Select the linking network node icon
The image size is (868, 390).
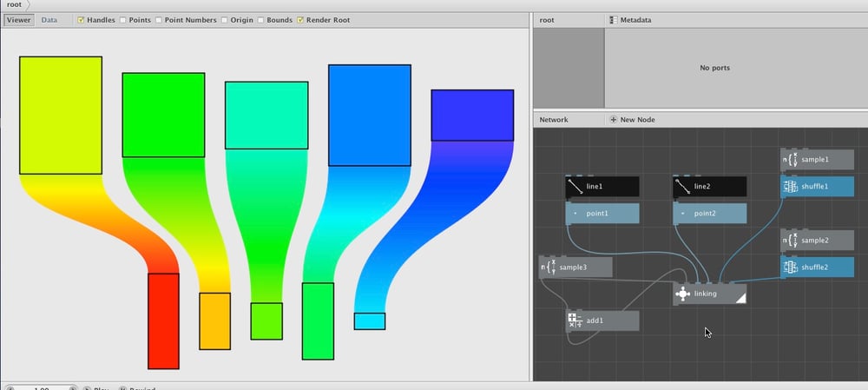click(682, 294)
